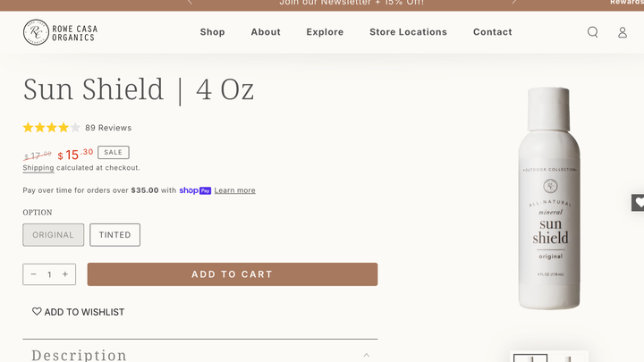The width and height of the screenshot is (644, 362).
Task: Click heart icon beside Add to Wishlist
Action: coord(37,312)
